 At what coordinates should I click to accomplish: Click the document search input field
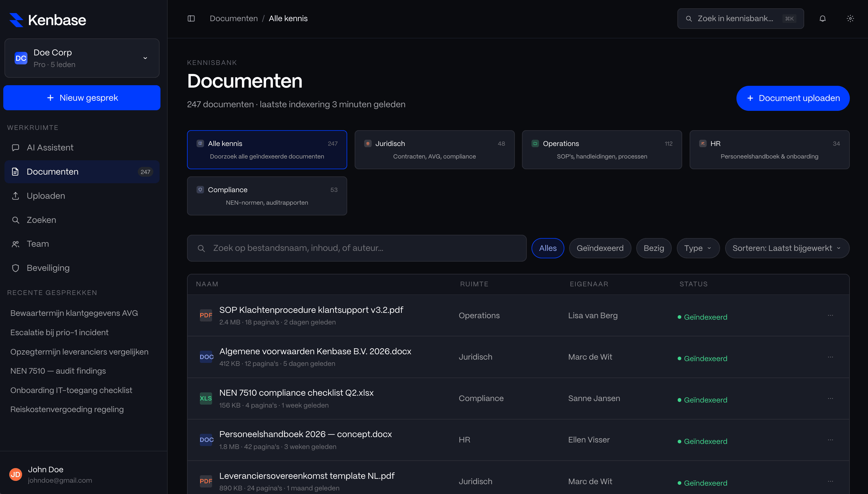click(356, 248)
